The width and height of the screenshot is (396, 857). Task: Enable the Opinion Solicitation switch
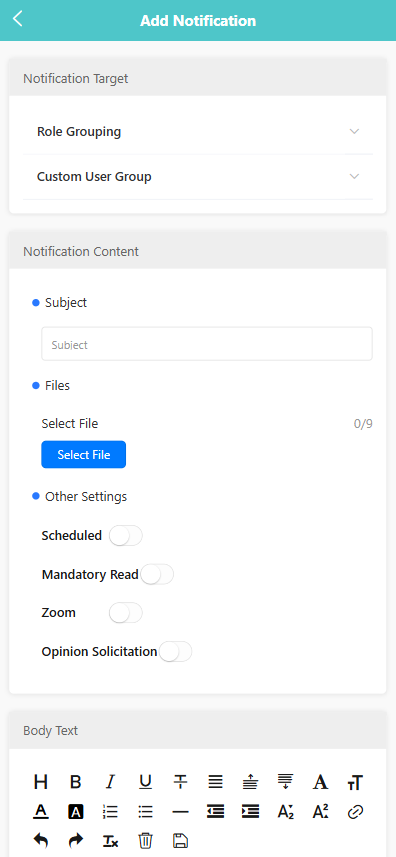[x=175, y=651]
